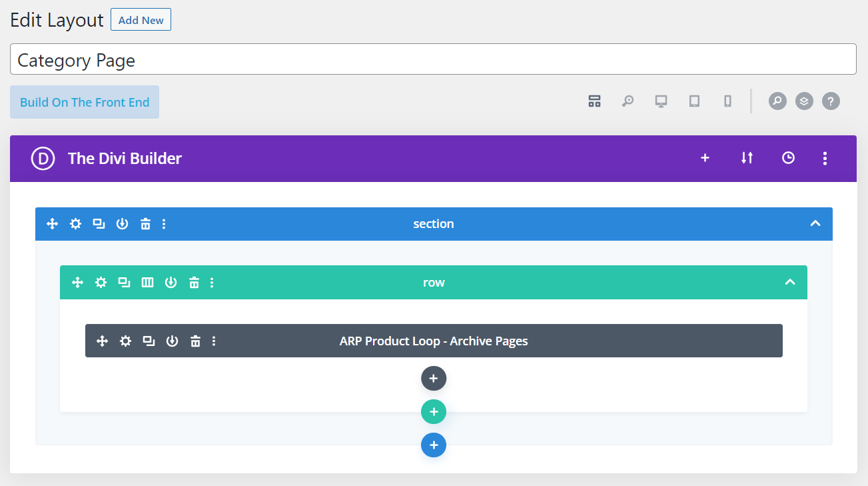Open the ARP Product Loop module settings
Viewport: 868px width, 486px height.
pyautogui.click(x=125, y=341)
